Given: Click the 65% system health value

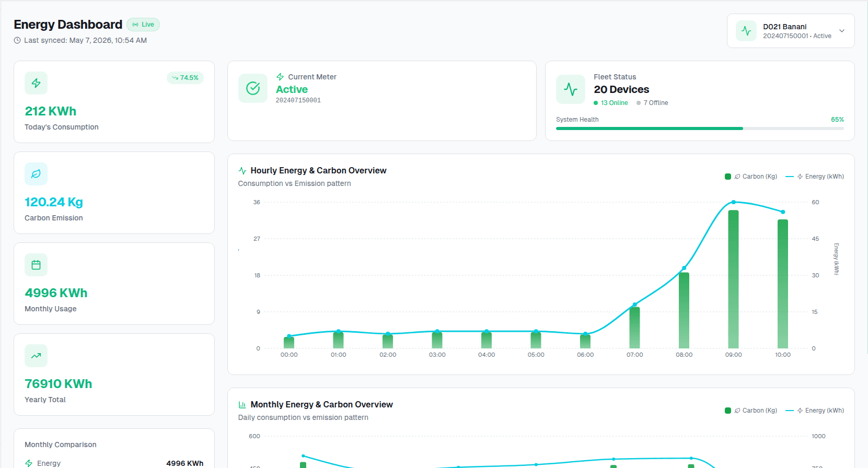Looking at the screenshot, I should [x=838, y=120].
